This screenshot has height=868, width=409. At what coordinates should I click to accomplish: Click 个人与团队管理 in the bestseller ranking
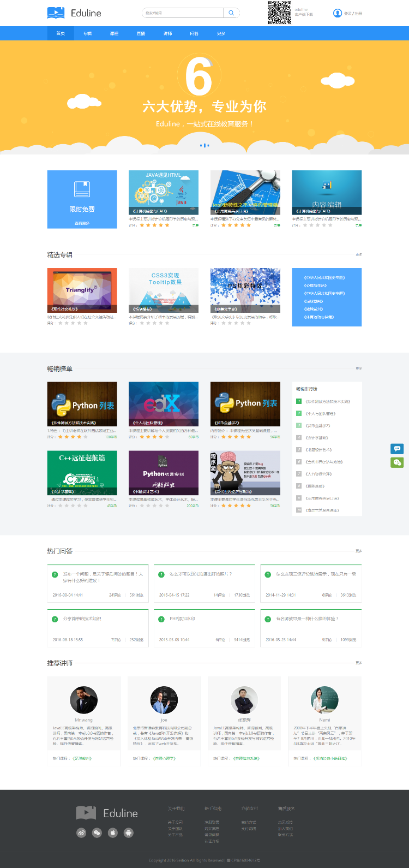click(x=321, y=414)
